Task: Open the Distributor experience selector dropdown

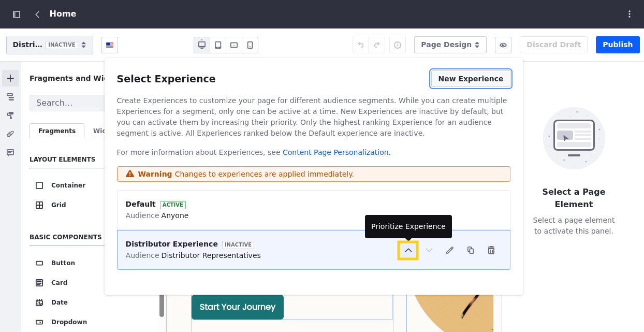Action: (x=50, y=45)
